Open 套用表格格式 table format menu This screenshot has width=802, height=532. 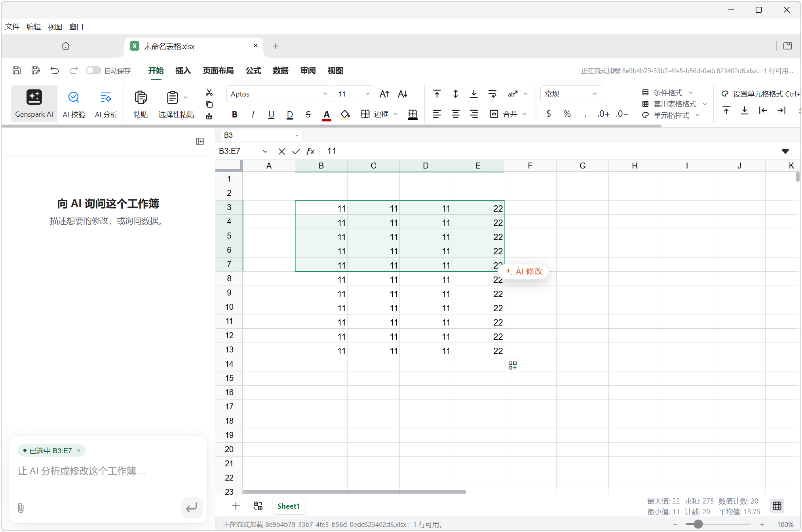pos(675,104)
